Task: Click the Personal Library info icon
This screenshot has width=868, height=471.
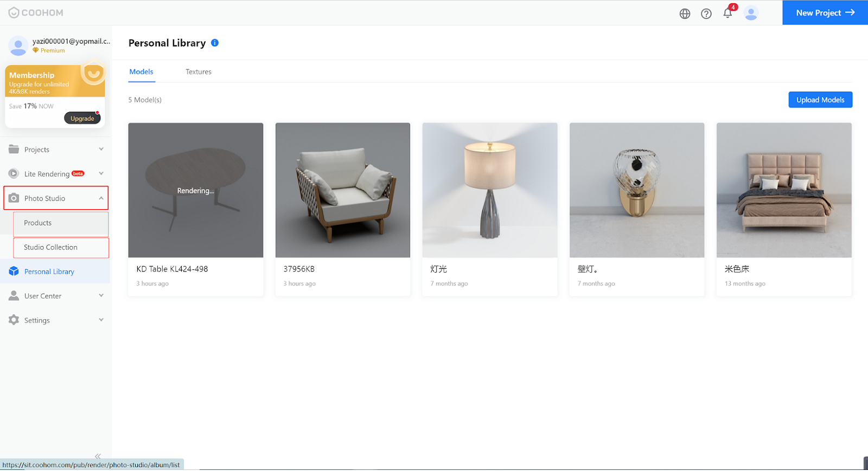Action: pos(215,43)
